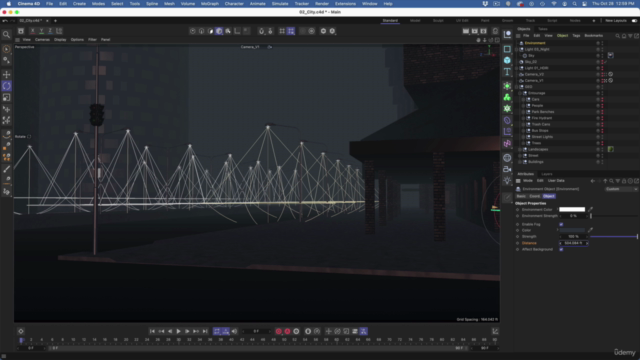
Task: Expand the People group in Objects
Action: click(523, 106)
